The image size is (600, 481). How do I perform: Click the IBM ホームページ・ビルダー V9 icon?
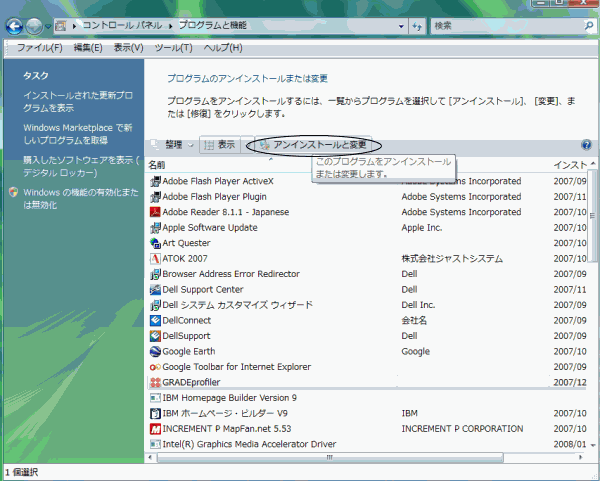click(x=155, y=413)
